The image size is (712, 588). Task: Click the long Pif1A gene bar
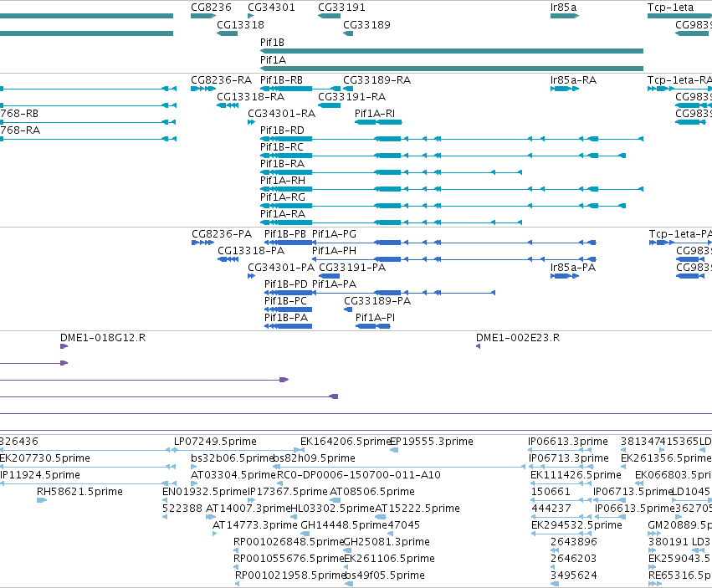[x=451, y=69]
